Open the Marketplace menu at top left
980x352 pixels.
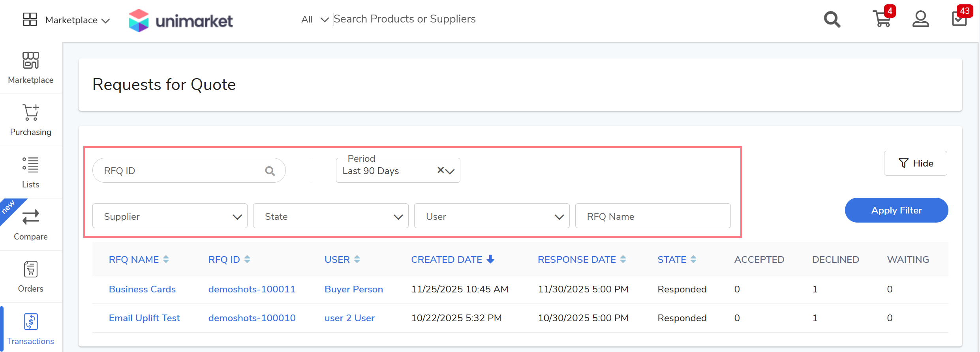pyautogui.click(x=66, y=20)
